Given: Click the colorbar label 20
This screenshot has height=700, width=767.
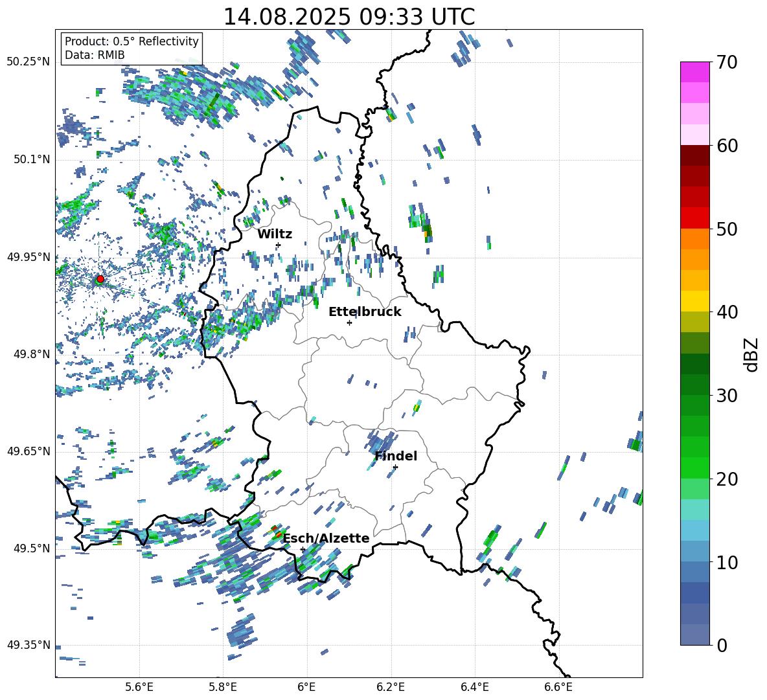Looking at the screenshot, I should point(727,479).
